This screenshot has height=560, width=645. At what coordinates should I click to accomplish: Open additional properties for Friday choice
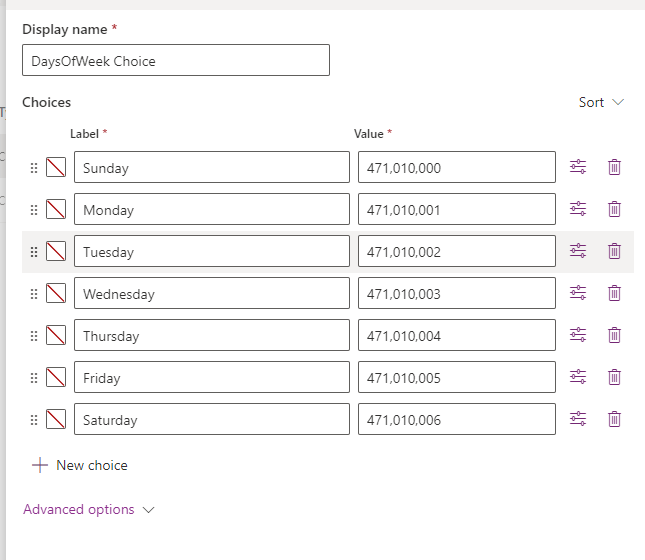click(x=578, y=377)
